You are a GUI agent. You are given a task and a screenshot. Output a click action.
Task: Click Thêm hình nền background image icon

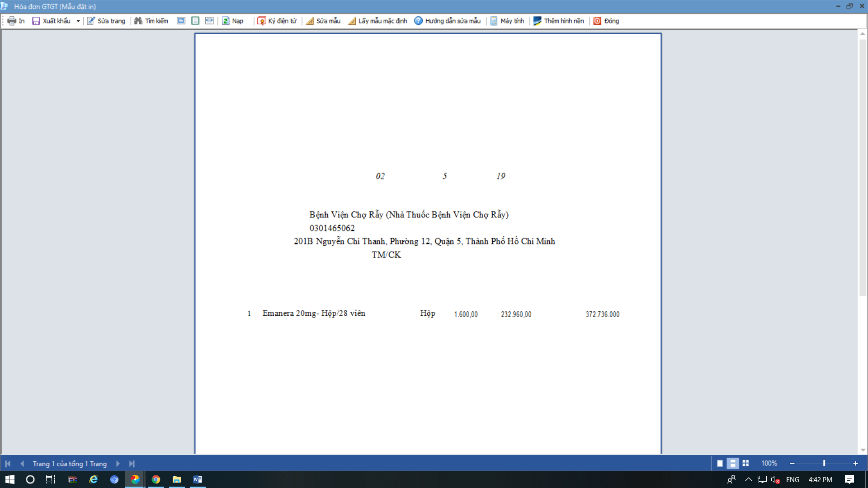coord(538,21)
